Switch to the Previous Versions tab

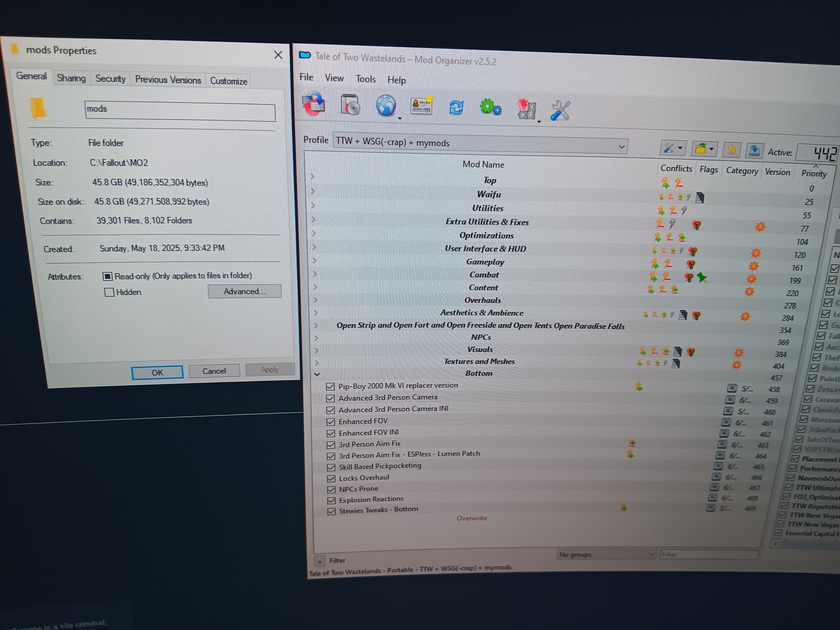coord(168,80)
